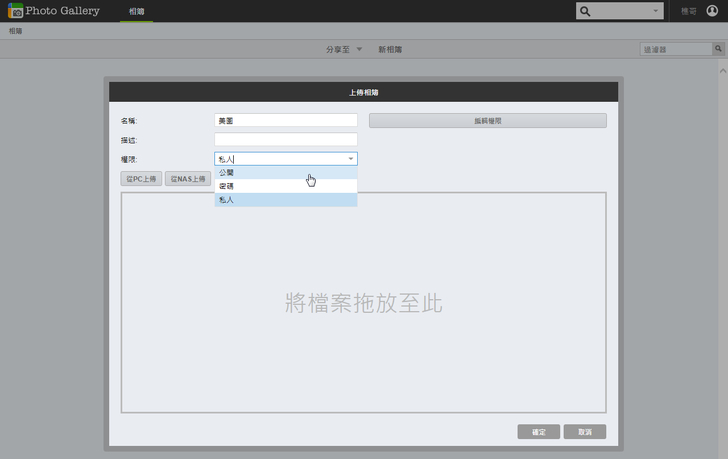The image size is (728, 459).
Task: Select 密碼 from the permission list
Action: 286,186
